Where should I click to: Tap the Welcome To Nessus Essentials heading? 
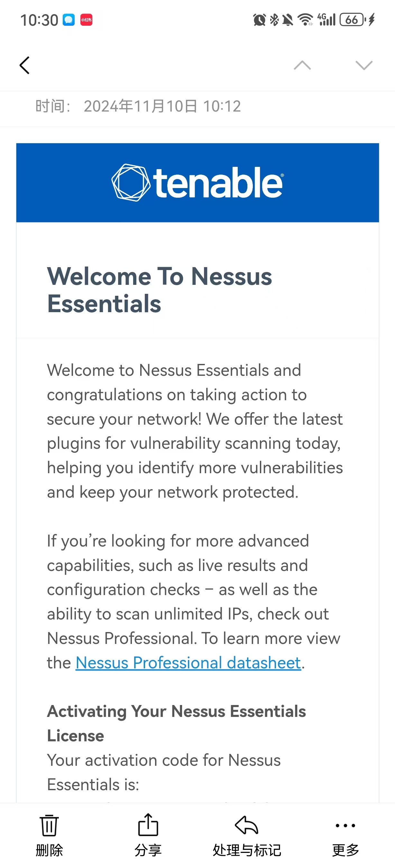pos(160,290)
